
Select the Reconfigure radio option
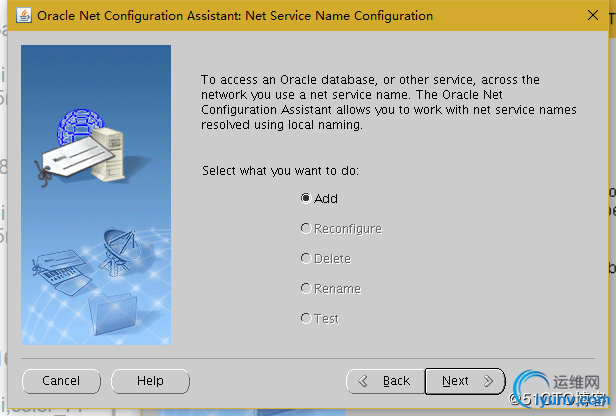point(341,229)
